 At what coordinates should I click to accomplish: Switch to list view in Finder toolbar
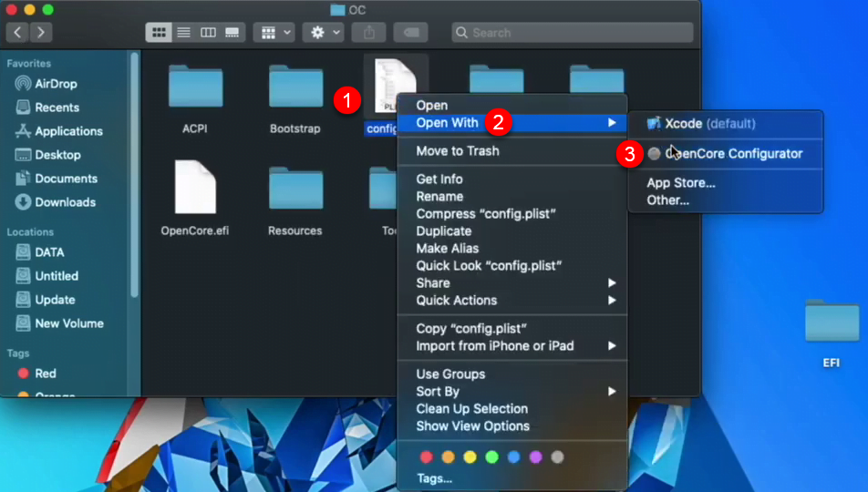[x=183, y=33]
